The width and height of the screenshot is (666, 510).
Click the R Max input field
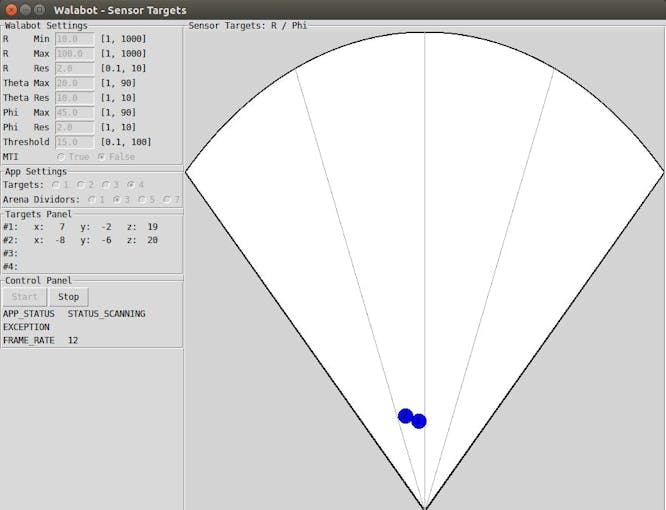(75, 54)
